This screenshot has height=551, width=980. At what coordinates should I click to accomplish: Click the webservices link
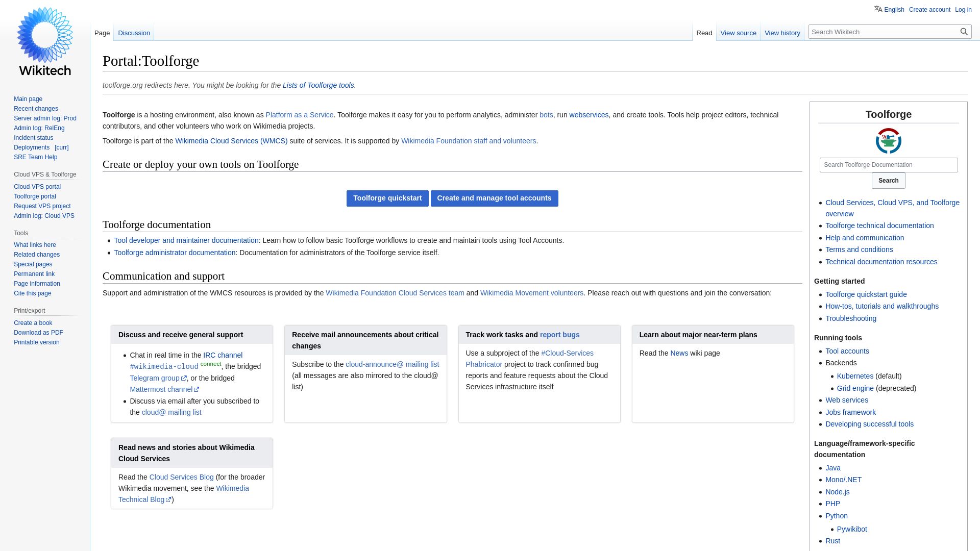(589, 115)
